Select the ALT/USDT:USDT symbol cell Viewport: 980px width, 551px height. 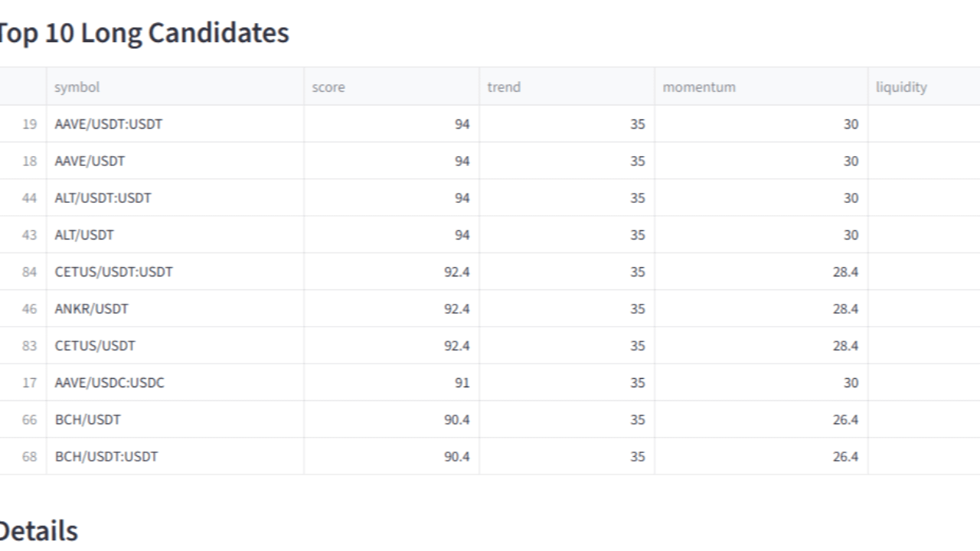point(175,197)
